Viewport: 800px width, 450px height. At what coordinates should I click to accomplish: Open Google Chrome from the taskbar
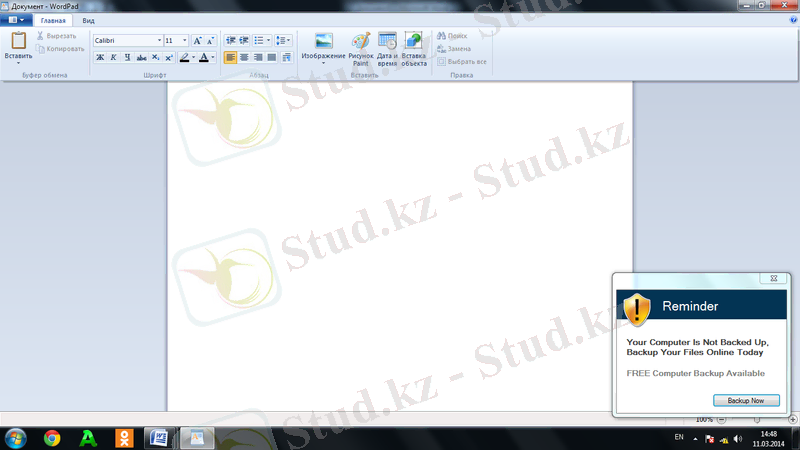pyautogui.click(x=52, y=437)
